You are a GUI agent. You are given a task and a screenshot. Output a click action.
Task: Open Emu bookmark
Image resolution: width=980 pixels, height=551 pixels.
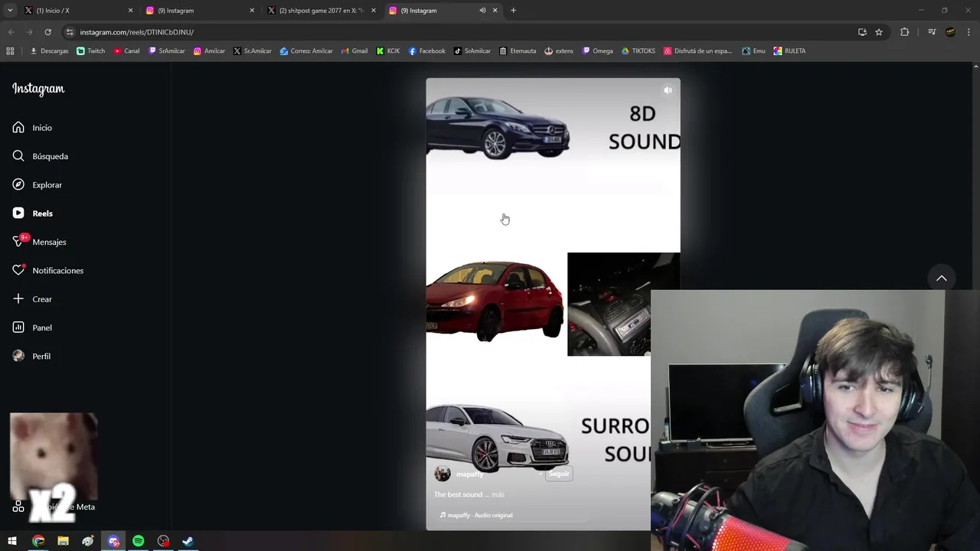tap(753, 51)
